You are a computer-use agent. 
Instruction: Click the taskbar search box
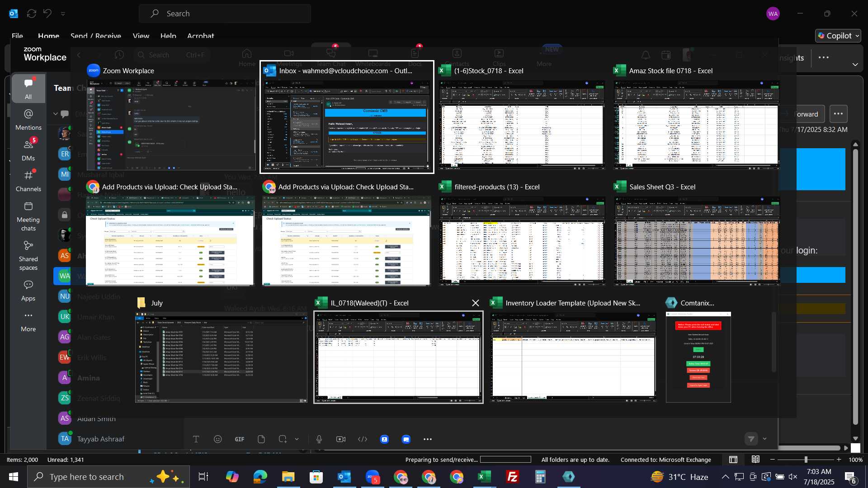click(108, 477)
